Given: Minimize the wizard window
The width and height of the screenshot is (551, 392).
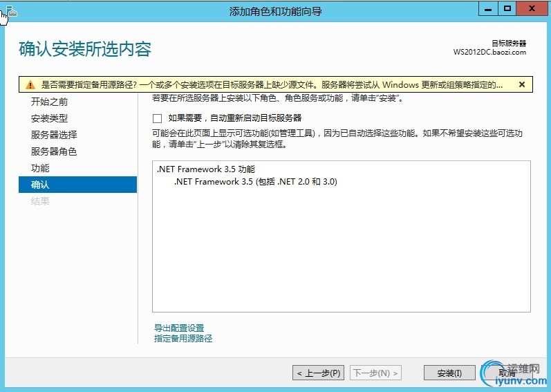Looking at the screenshot, I should pyautogui.click(x=488, y=9).
